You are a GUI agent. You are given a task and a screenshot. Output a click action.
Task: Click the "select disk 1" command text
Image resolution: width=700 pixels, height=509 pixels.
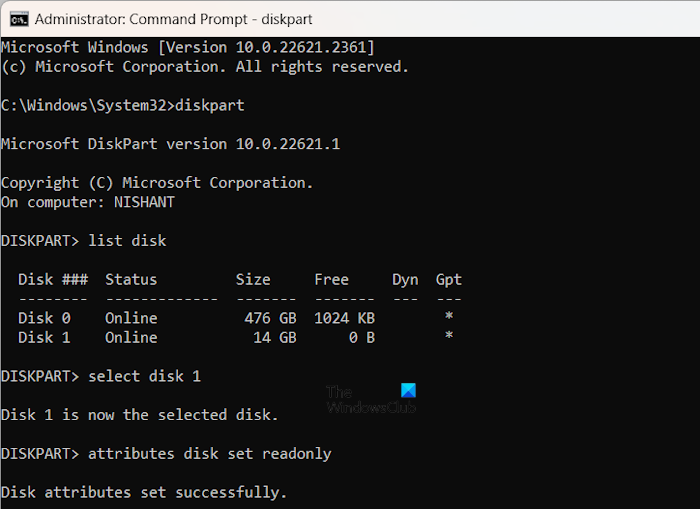[144, 376]
